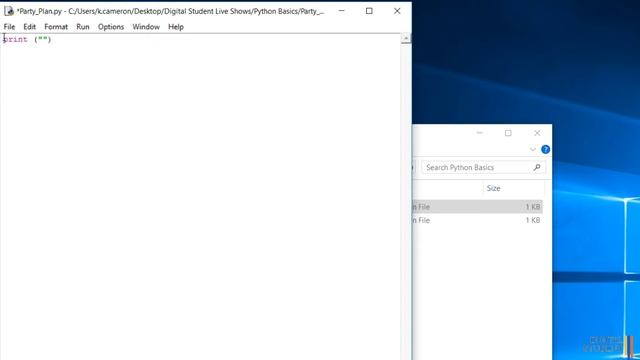Viewport: 640px width, 360px height.
Task: Minimize the Party_Plan.py editor window
Action: [x=342, y=11]
